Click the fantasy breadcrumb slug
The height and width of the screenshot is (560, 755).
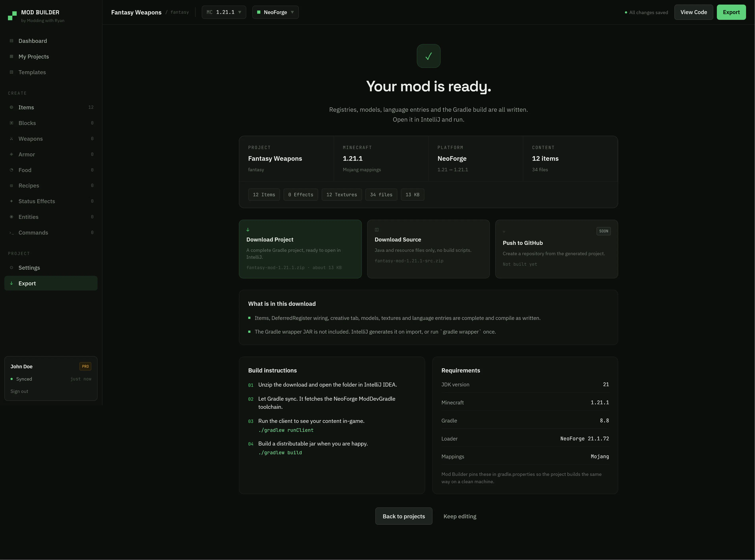point(180,12)
